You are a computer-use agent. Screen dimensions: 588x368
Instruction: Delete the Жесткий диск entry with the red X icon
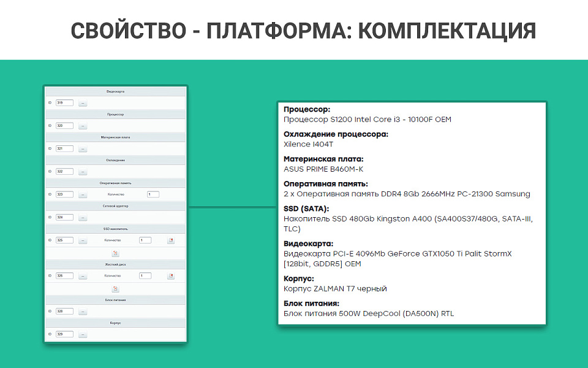point(170,275)
